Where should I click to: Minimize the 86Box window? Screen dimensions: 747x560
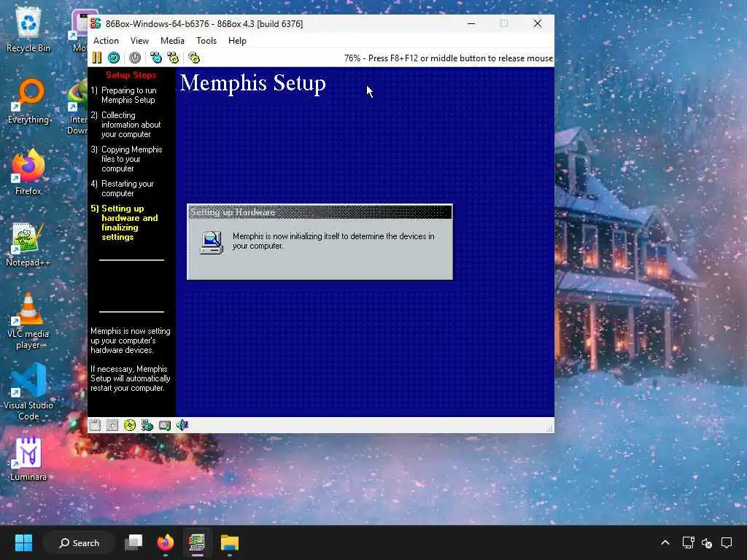[x=471, y=24]
